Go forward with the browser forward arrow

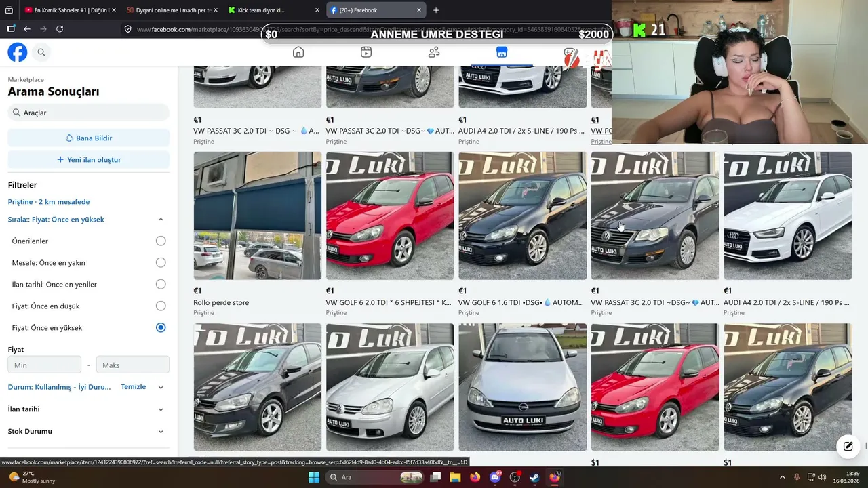coord(43,29)
